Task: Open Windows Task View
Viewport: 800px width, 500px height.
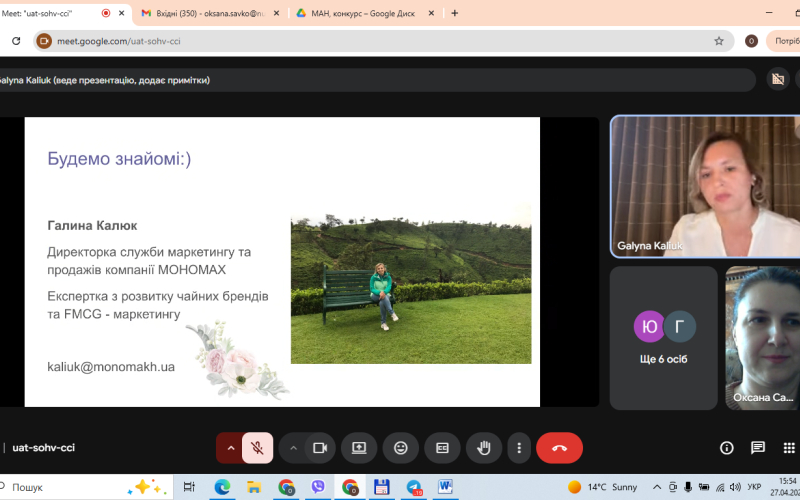Action: tap(189, 487)
